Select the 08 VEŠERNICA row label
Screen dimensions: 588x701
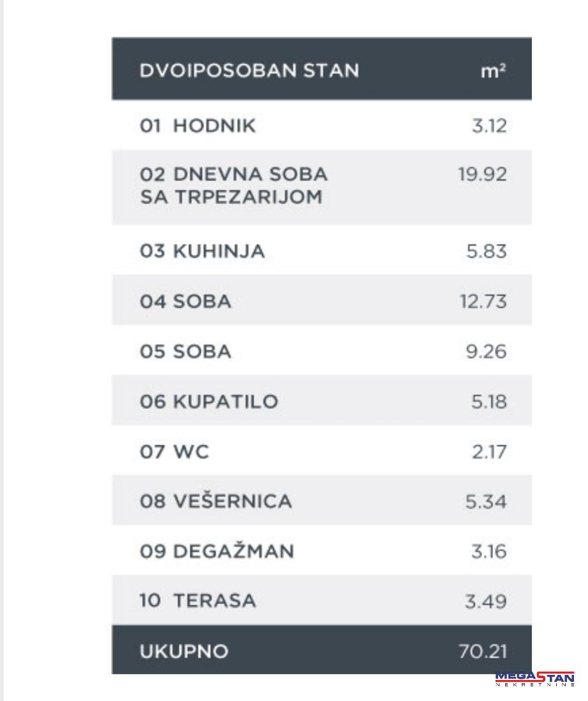[216, 502]
